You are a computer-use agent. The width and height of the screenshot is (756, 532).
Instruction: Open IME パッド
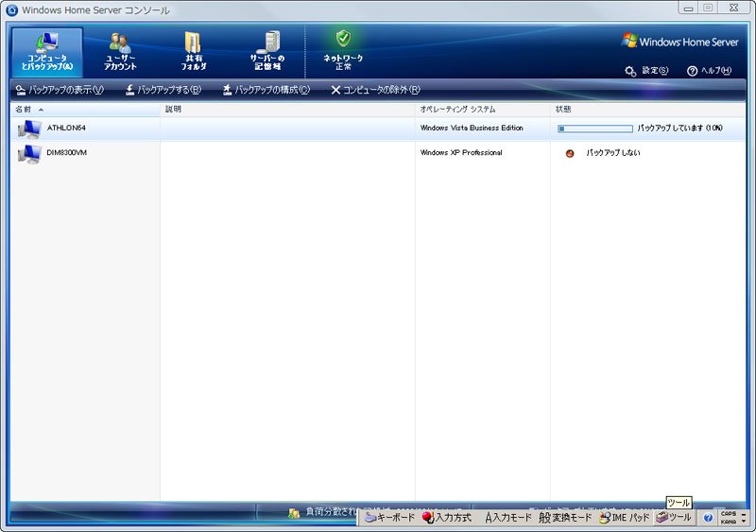coord(625,518)
